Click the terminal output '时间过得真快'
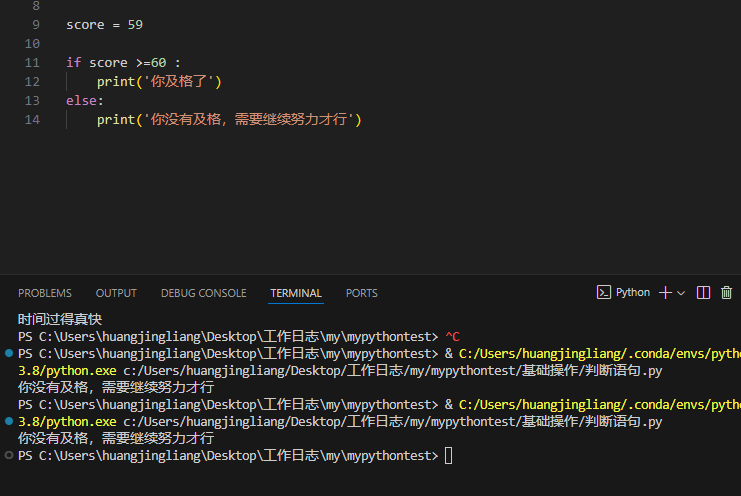Viewport: 741px width, 496px height. [x=60, y=319]
